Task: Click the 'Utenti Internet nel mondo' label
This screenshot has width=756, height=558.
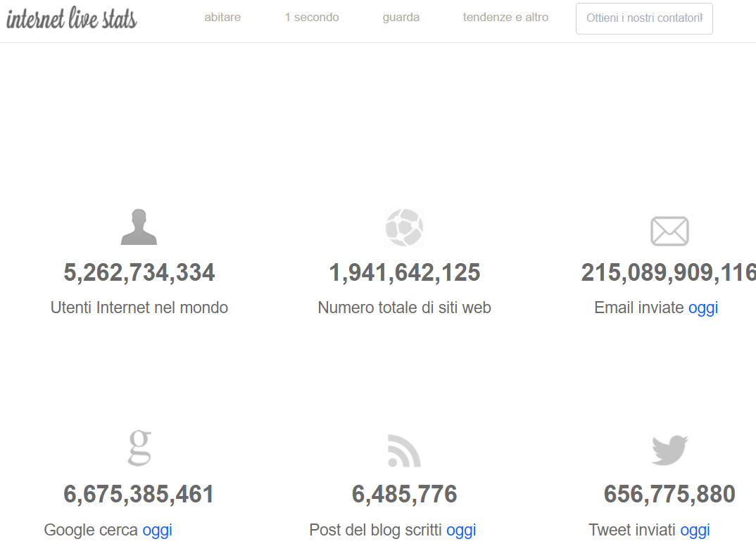Action: pos(139,307)
